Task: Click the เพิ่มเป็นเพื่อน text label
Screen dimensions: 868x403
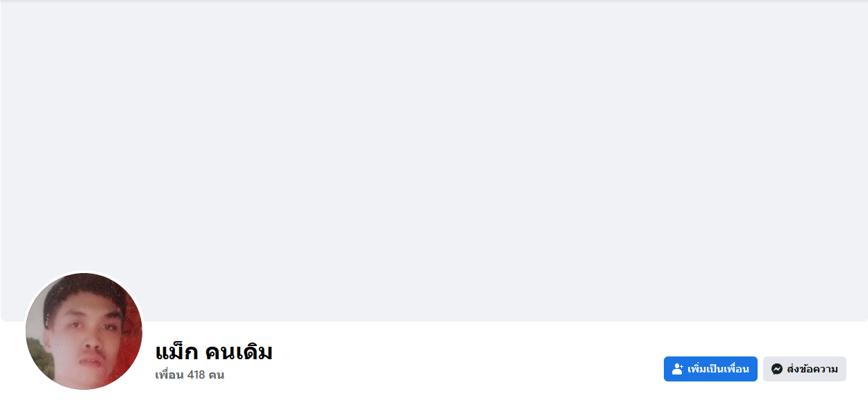Action: (x=718, y=369)
